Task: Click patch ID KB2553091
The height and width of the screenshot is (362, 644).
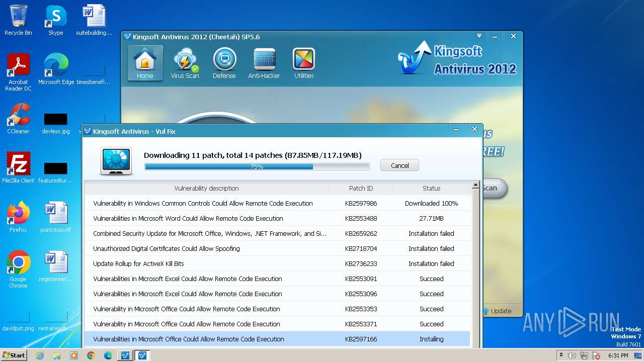Action: [x=361, y=279]
